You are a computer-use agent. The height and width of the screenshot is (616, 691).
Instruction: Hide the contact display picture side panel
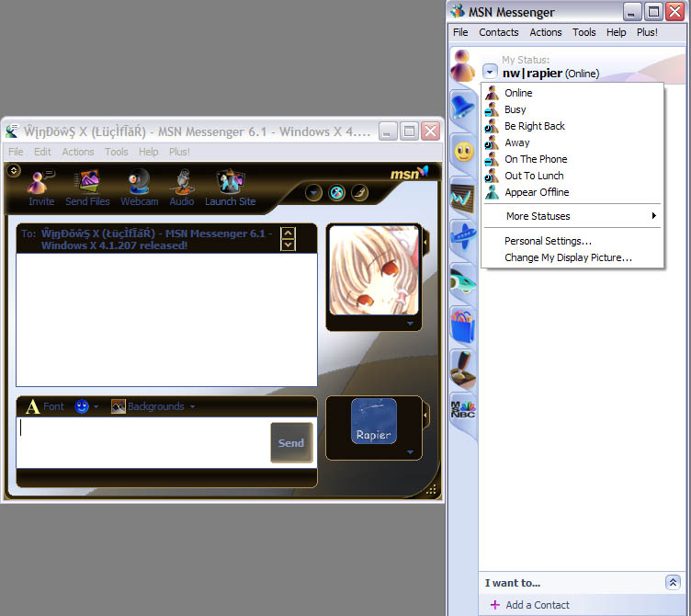pyautogui.click(x=425, y=242)
